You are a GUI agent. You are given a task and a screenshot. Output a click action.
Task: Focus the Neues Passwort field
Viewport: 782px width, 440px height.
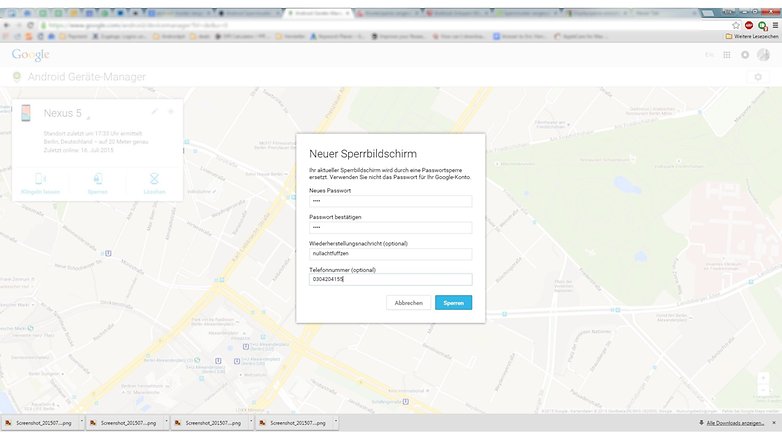click(391, 201)
